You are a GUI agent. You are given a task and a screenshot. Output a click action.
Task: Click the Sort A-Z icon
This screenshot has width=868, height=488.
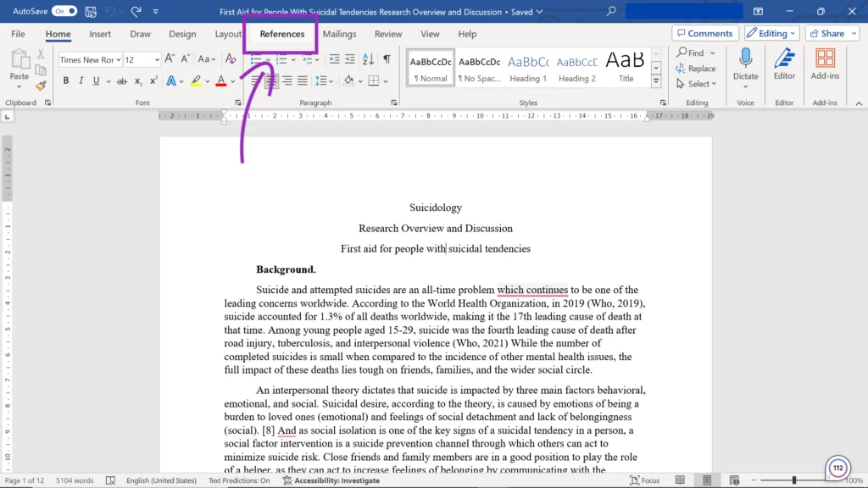coord(368,59)
